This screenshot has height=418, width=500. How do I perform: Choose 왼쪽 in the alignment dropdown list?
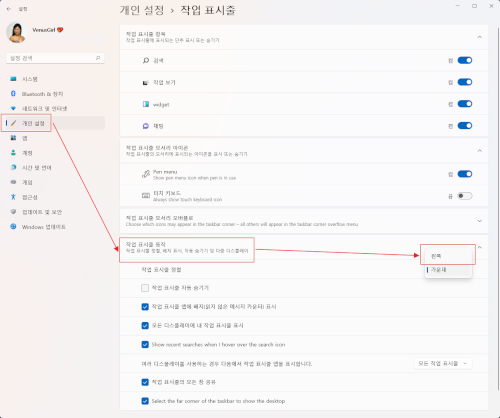tap(448, 256)
